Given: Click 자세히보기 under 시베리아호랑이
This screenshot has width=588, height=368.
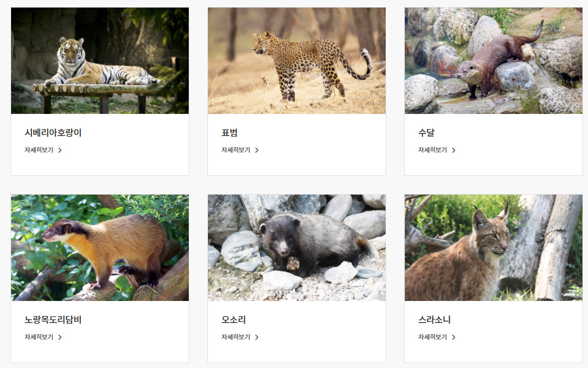Looking at the screenshot, I should (39, 150).
